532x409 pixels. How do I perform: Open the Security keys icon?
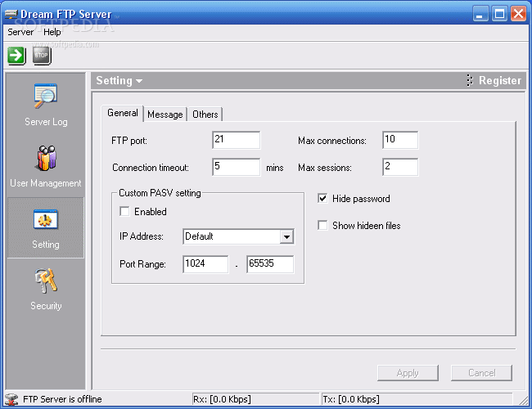coord(46,281)
